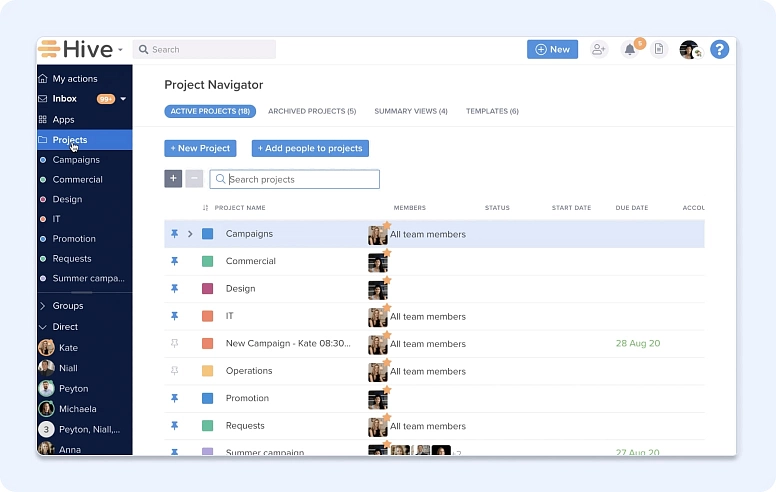Click the + New Project button
776x492 pixels.
200,148
